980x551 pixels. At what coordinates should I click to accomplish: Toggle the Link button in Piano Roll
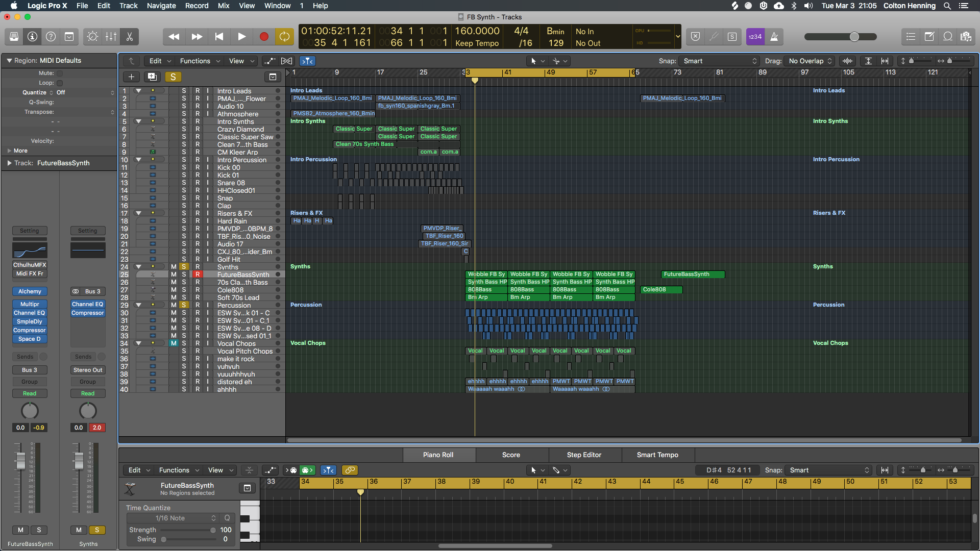350,470
